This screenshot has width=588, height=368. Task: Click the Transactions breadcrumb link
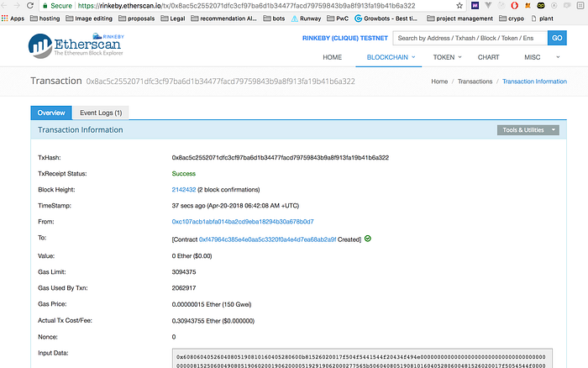click(x=475, y=81)
